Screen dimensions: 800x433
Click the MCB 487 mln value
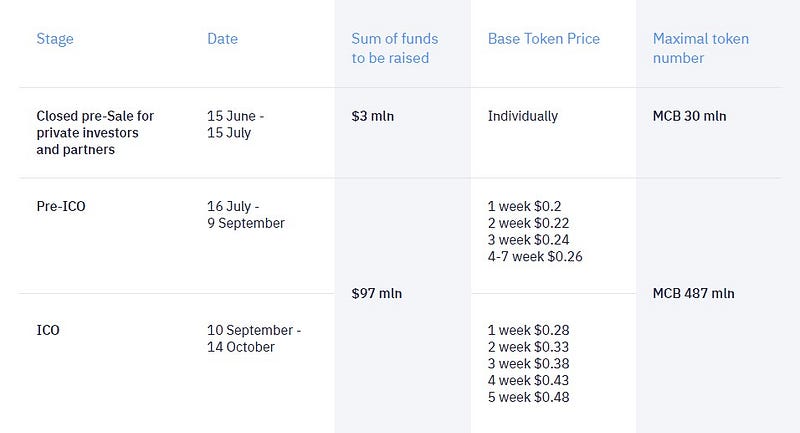693,294
